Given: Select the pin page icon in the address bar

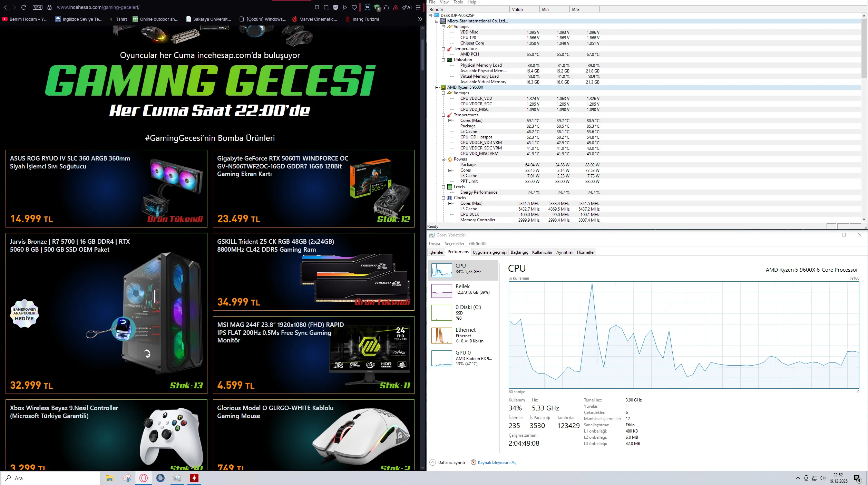Looking at the screenshot, I should (x=317, y=7).
